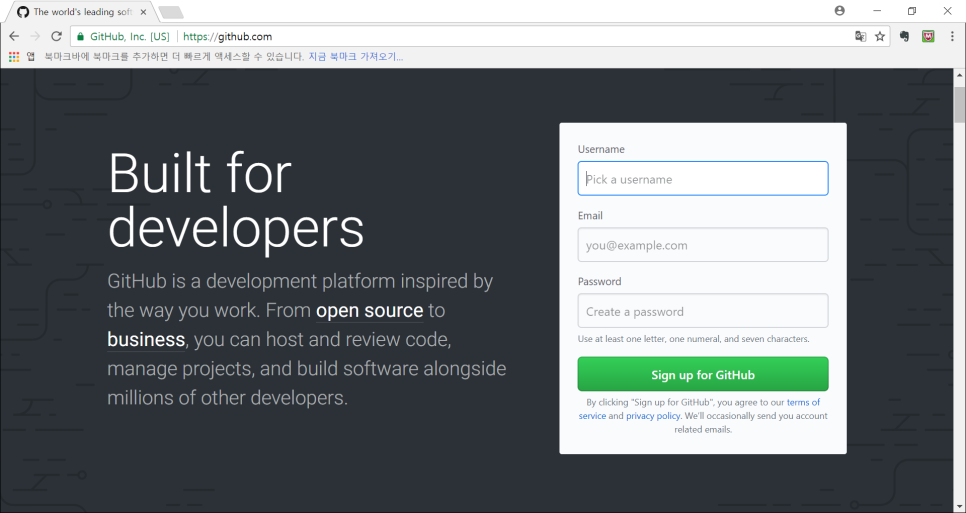The height and width of the screenshot is (513, 966).
Task: Restore down the Chrome window
Action: [x=912, y=10]
